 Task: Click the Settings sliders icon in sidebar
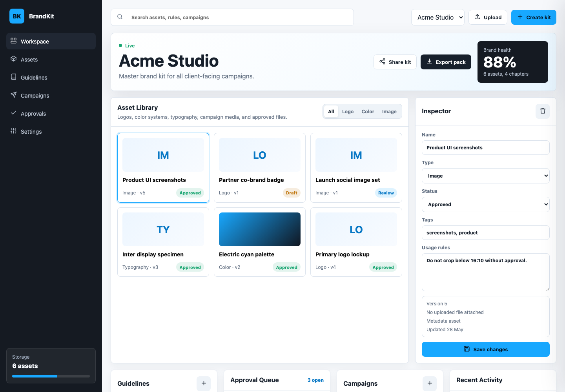14,131
